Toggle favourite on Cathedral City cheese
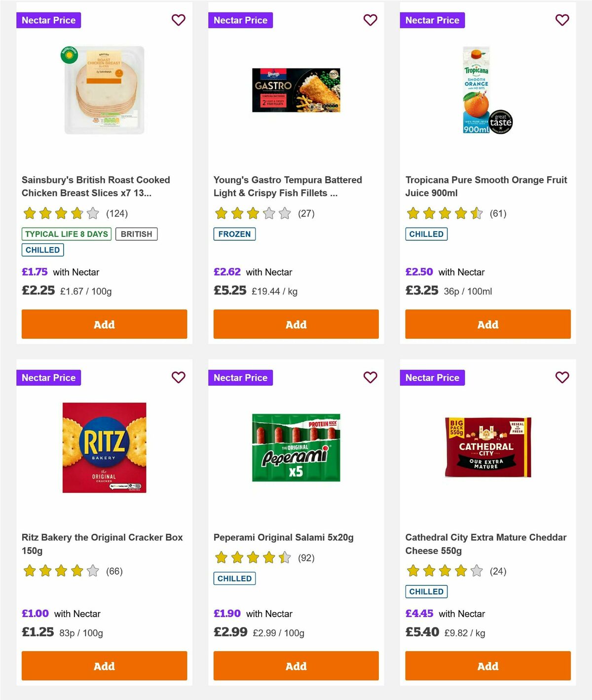This screenshot has height=700, width=592. (x=562, y=377)
